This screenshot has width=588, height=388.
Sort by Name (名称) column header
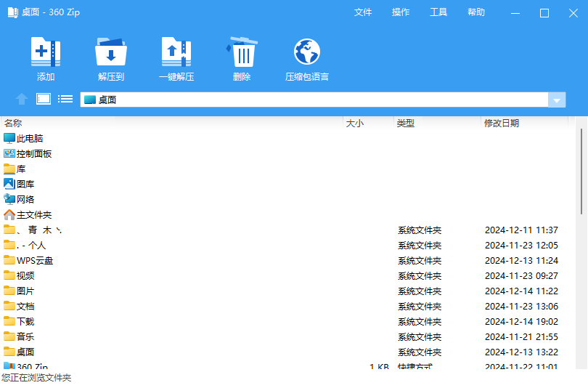[x=13, y=124]
